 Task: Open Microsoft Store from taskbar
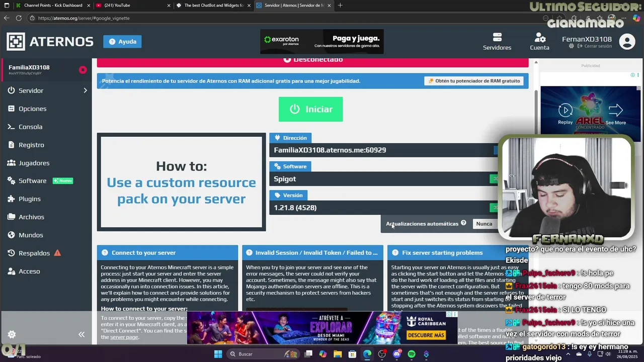point(353,354)
